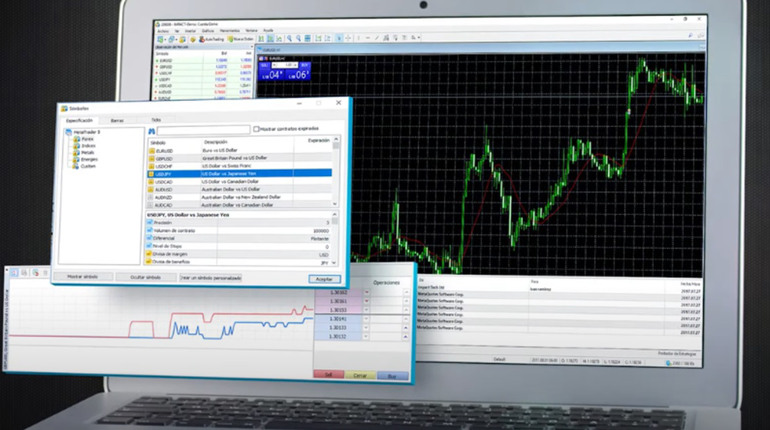Switch to the Ticks tab in Símbolos

(x=156, y=120)
